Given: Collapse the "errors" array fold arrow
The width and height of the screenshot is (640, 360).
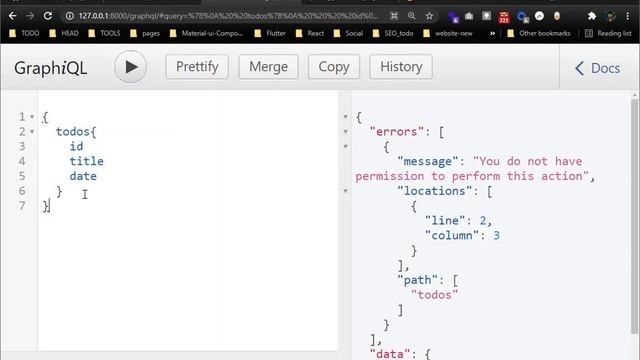Looking at the screenshot, I should 345,132.
